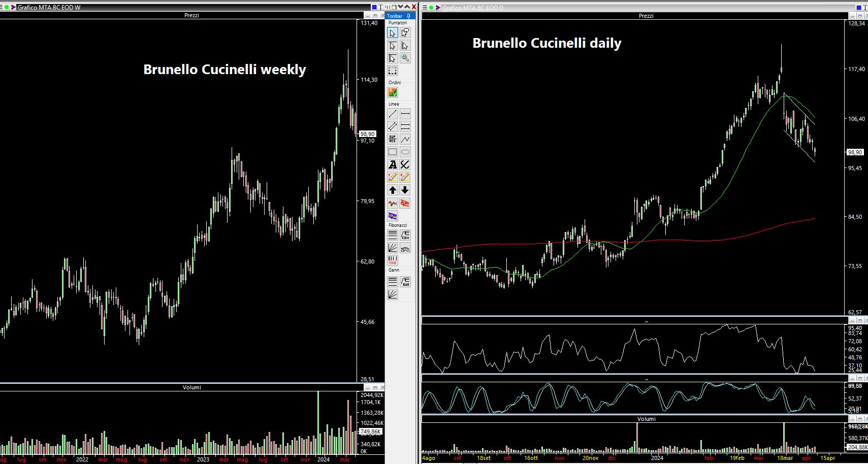The height and width of the screenshot is (464, 868).
Task: Select the first pencil highlighter tool
Action: pos(392,177)
